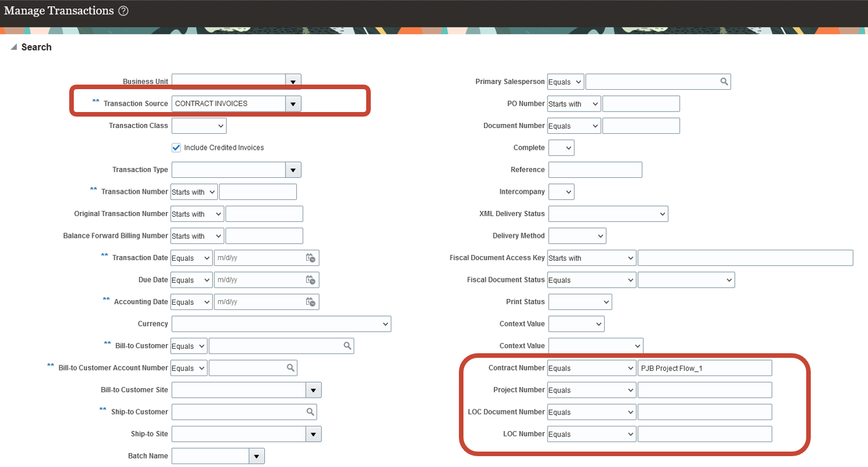
Task: Open help icon beside Manage Transactions title
Action: click(x=123, y=11)
